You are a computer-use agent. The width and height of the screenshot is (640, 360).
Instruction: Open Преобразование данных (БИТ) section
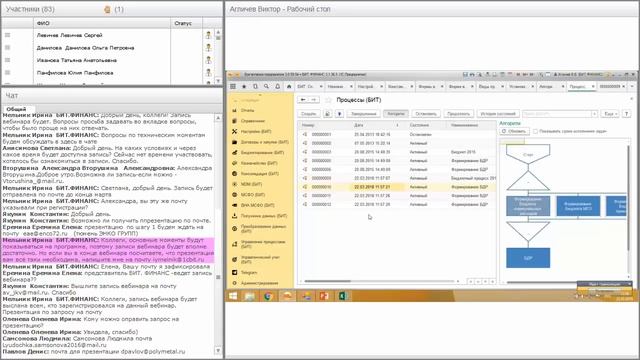pos(260,229)
